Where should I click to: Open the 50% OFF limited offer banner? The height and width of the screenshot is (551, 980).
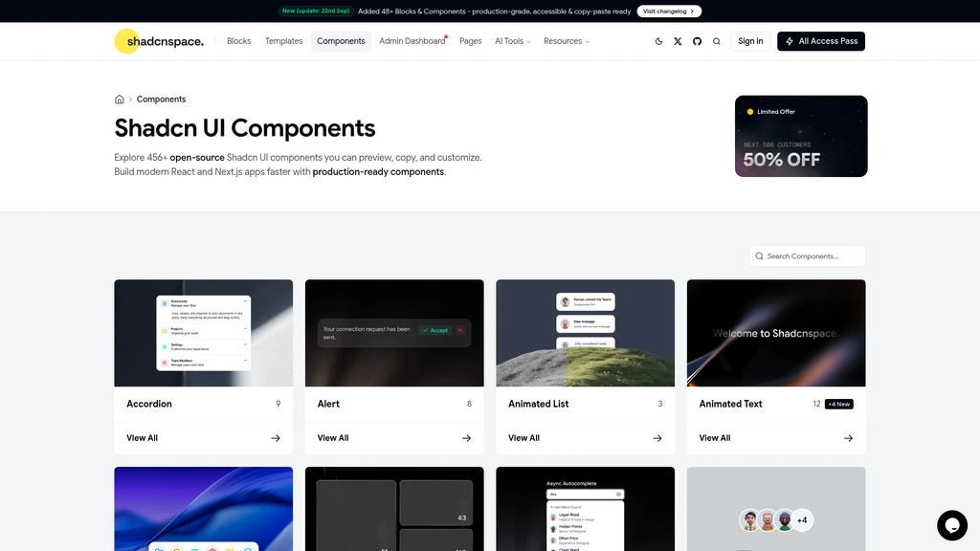click(801, 136)
